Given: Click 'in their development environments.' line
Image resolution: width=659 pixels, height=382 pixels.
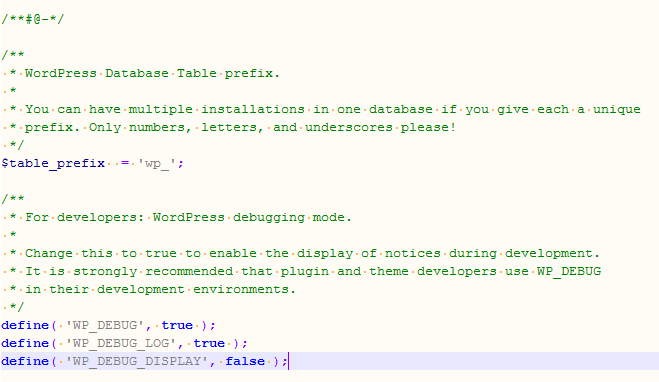Looking at the screenshot, I should [x=160, y=290].
